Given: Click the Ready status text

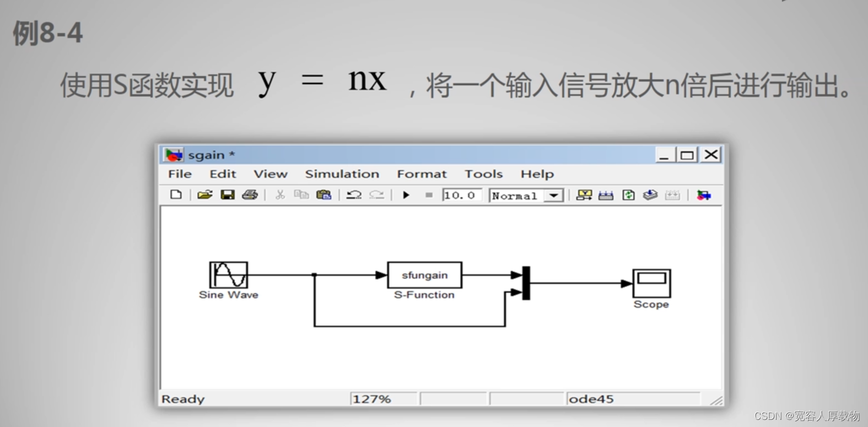Looking at the screenshot, I should click(183, 399).
